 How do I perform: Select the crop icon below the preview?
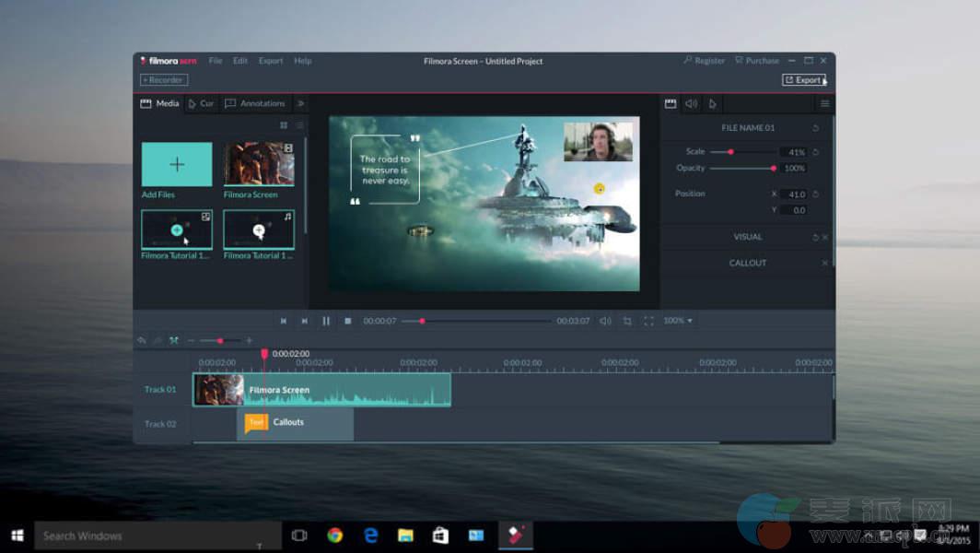[627, 321]
